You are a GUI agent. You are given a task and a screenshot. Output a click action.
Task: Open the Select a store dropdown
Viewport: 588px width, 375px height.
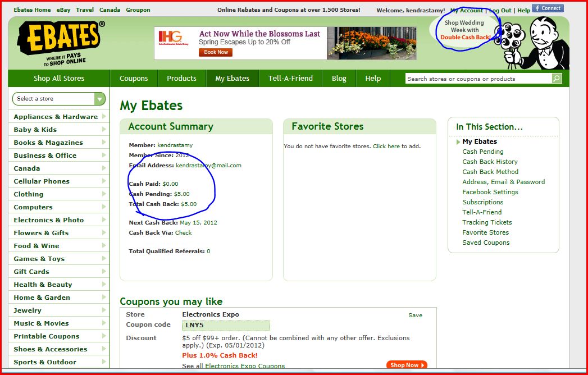pyautogui.click(x=59, y=99)
